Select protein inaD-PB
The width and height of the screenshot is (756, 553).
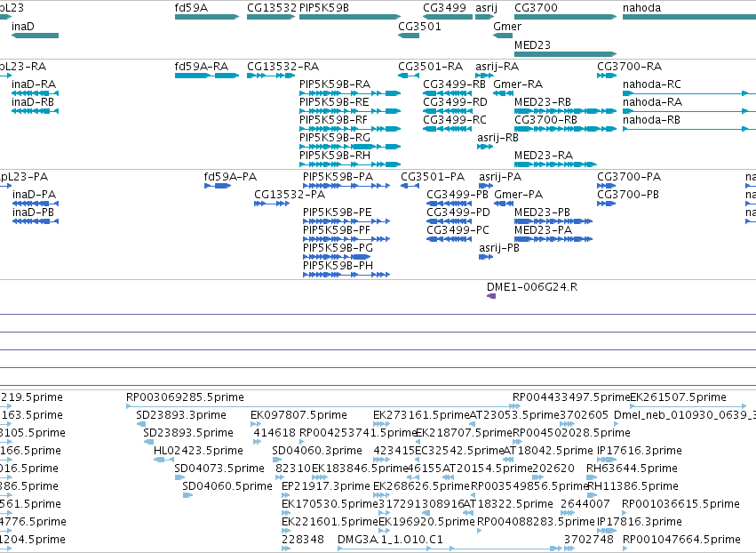36,221
